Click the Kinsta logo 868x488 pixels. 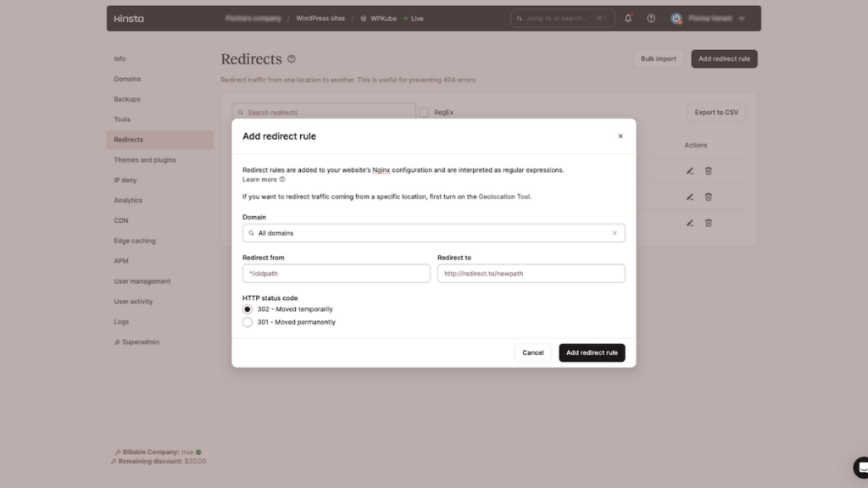pos(129,19)
